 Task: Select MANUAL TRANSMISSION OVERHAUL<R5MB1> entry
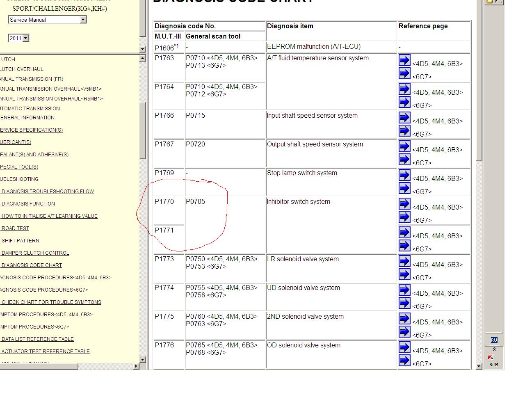51,99
